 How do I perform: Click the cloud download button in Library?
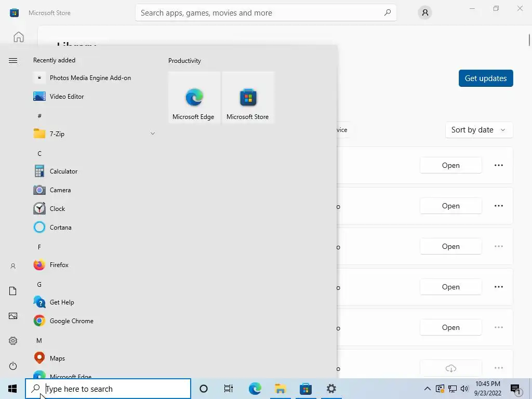coord(450,368)
